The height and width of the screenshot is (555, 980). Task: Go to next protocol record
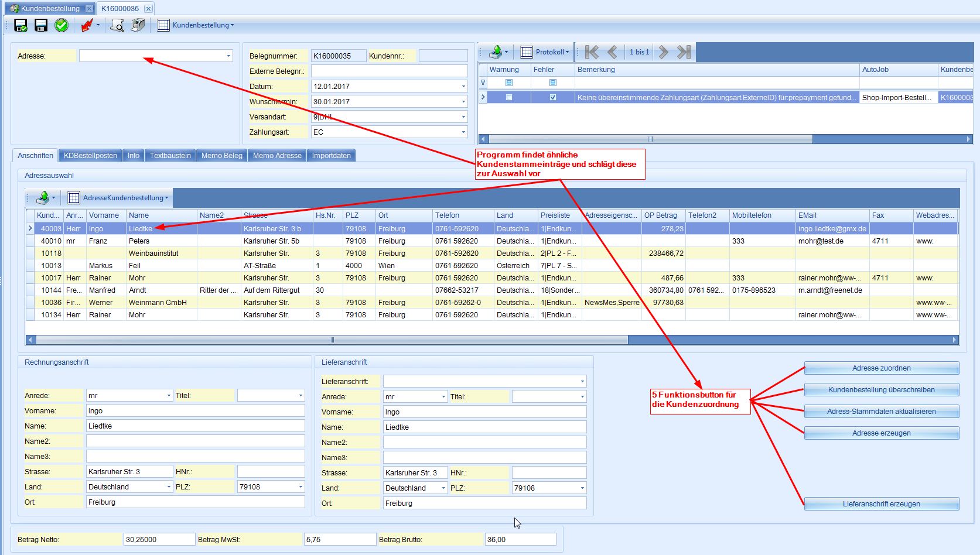point(664,52)
